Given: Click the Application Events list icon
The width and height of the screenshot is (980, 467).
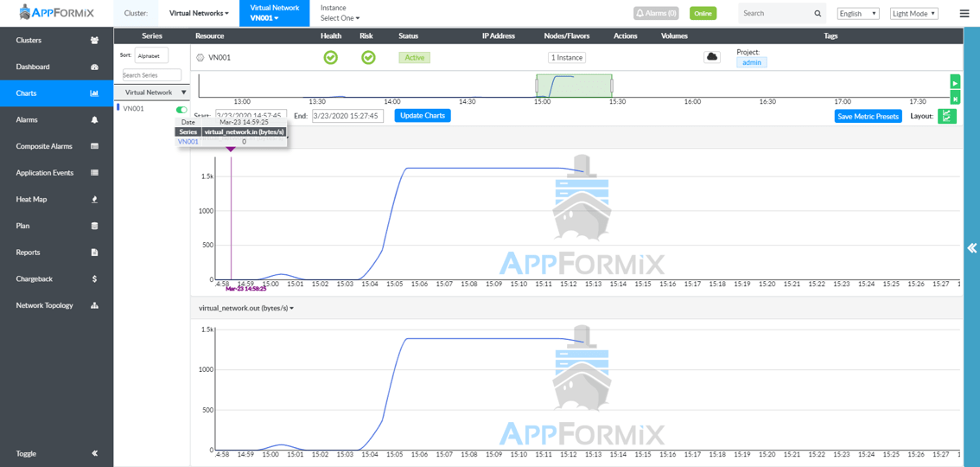Looking at the screenshot, I should 94,173.
